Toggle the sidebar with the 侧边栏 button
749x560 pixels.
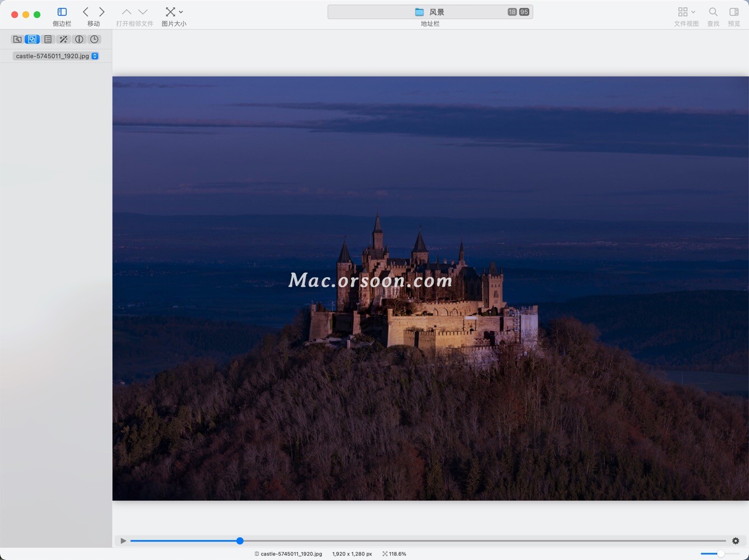(x=62, y=12)
